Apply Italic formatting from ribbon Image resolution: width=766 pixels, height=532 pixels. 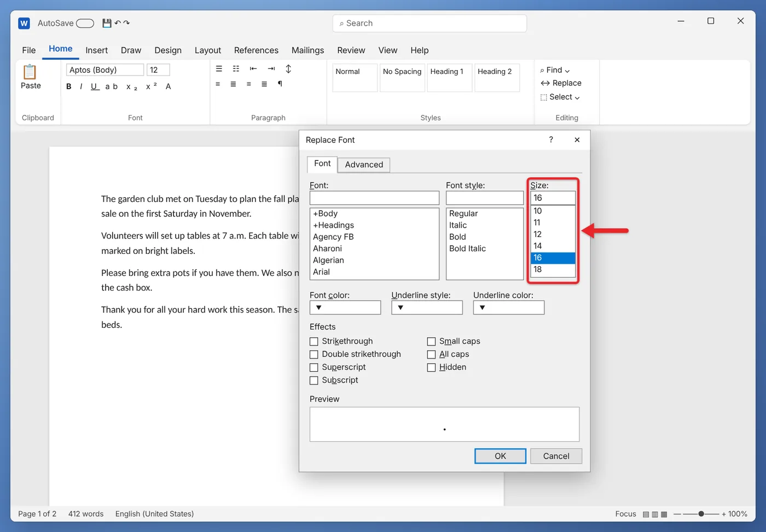(81, 86)
